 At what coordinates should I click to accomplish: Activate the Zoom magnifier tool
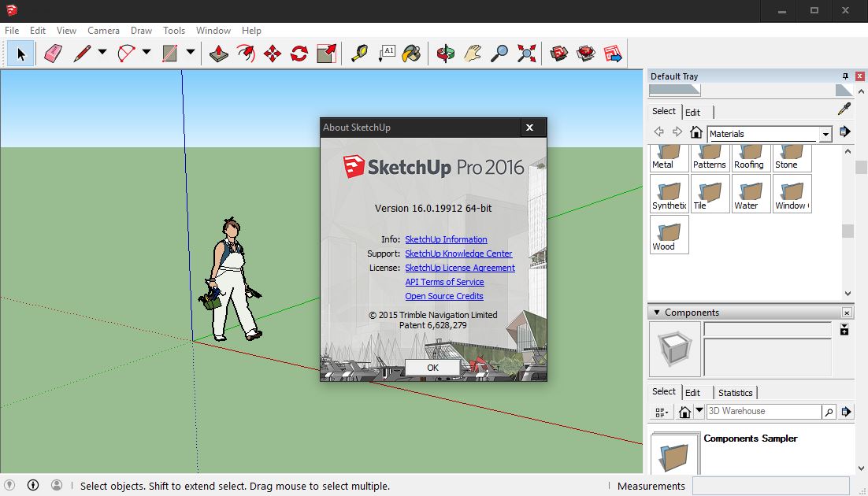click(500, 54)
